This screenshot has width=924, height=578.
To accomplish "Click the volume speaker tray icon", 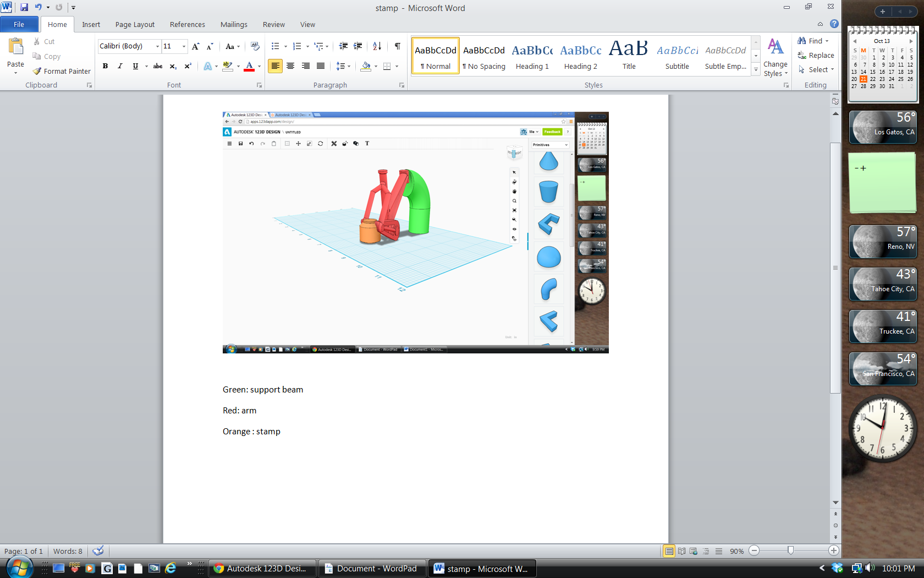I will (870, 568).
